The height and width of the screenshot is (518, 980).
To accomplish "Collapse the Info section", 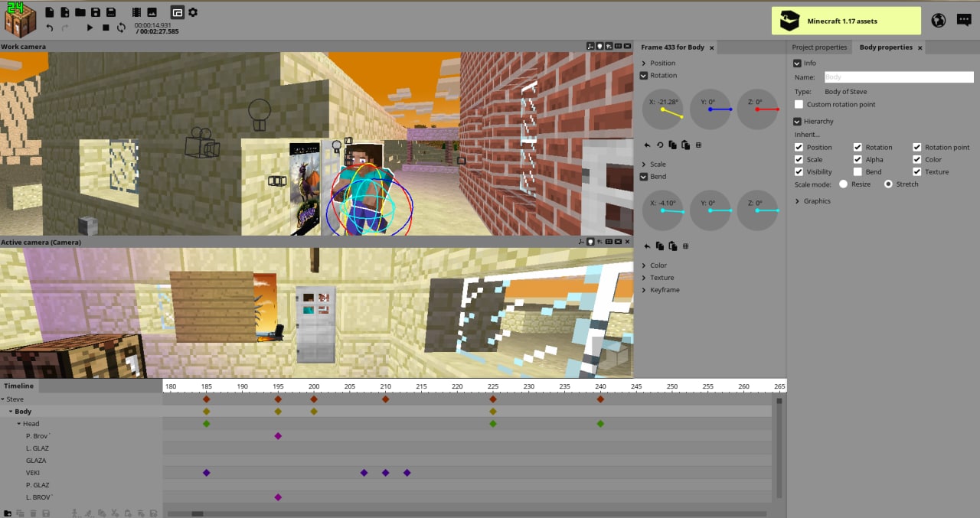I will pyautogui.click(x=798, y=63).
